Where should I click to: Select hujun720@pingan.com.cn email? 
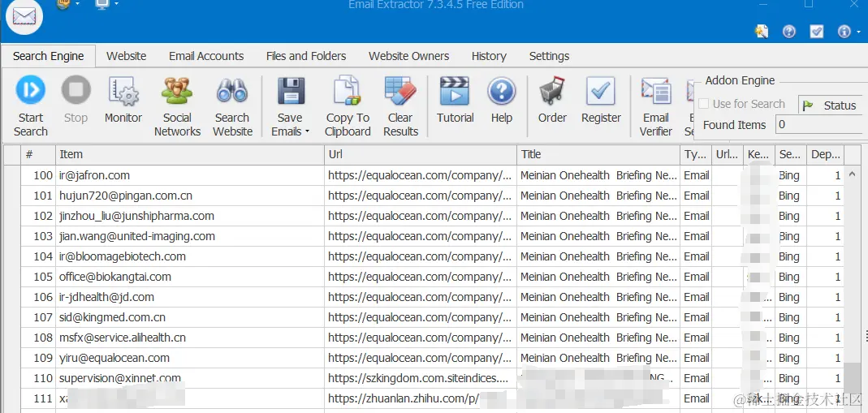click(126, 196)
